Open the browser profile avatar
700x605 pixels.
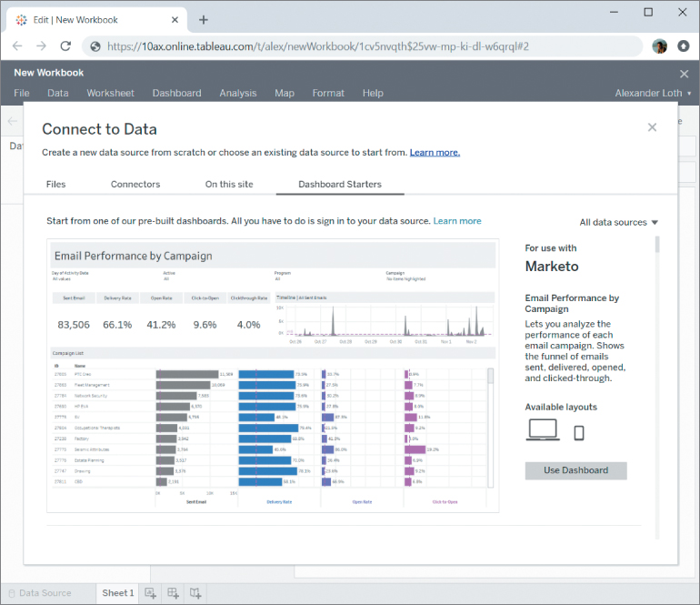click(x=659, y=46)
